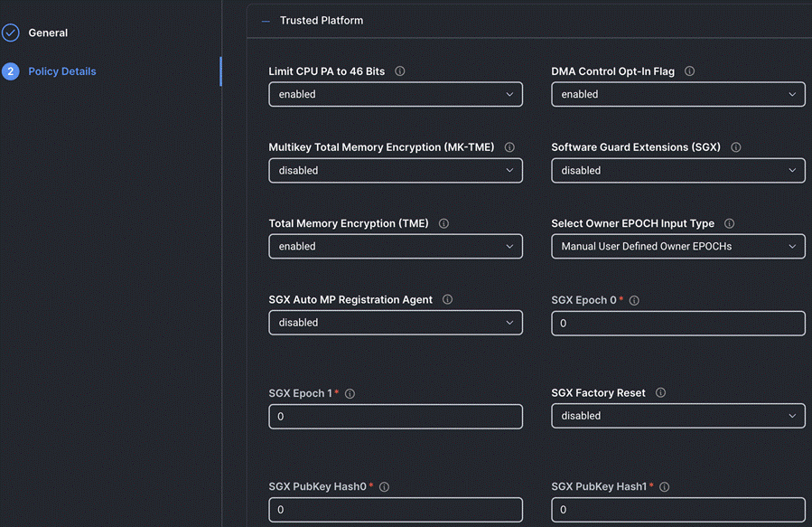Go back to the General step

click(x=47, y=32)
